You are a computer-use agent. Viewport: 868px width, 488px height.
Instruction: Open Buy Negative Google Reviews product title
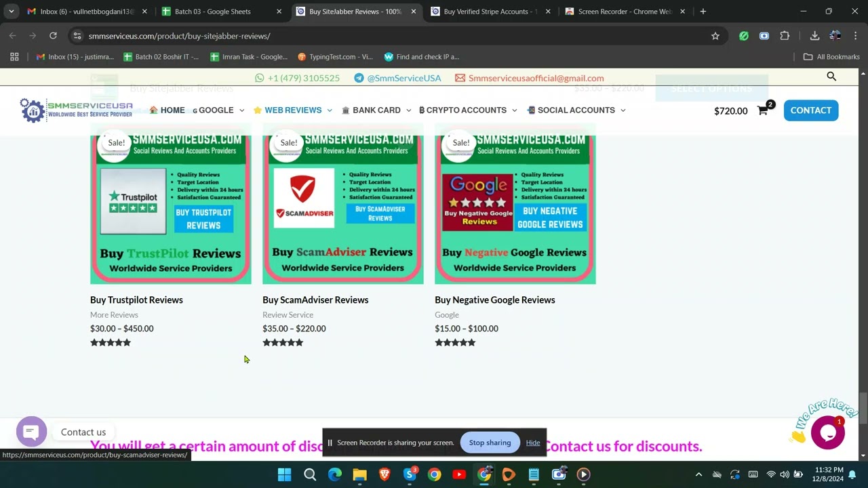point(495,300)
